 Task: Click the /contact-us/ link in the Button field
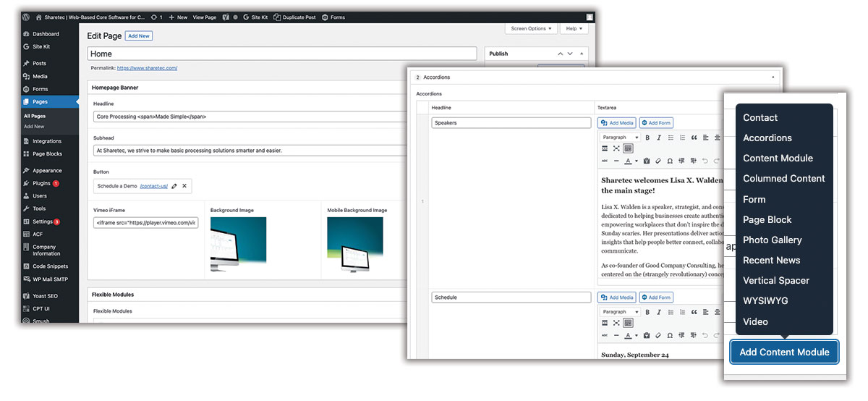pos(153,186)
